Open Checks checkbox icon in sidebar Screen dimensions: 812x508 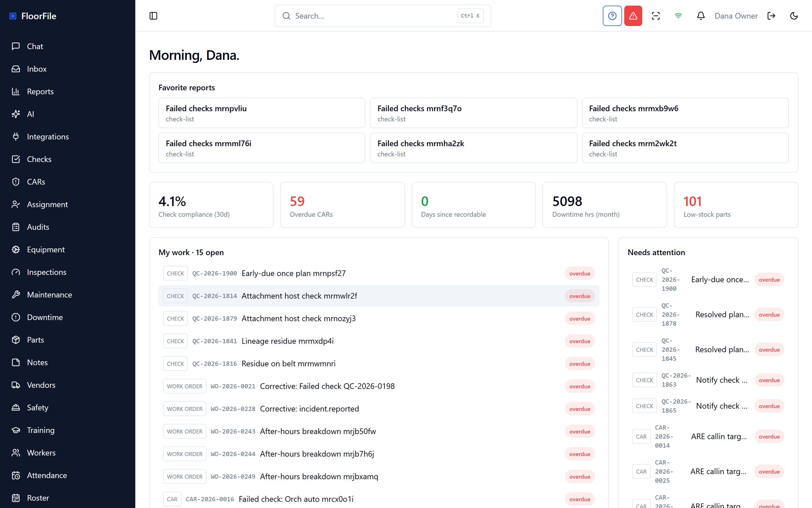(x=16, y=159)
